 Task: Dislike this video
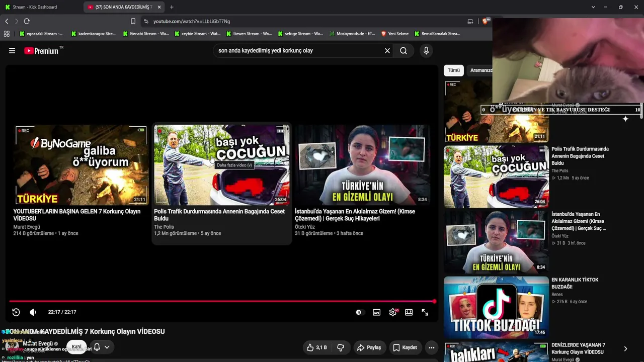point(341,347)
